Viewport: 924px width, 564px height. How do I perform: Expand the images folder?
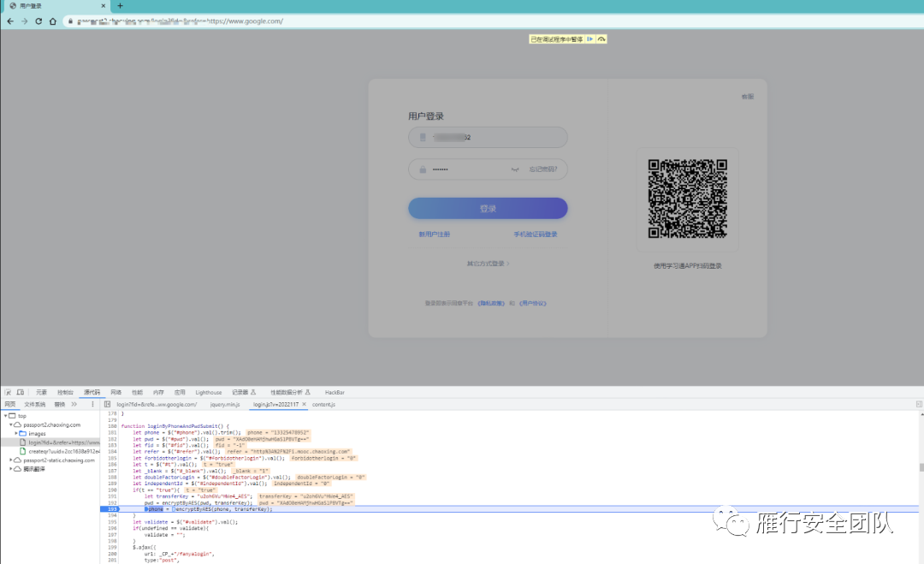16,433
